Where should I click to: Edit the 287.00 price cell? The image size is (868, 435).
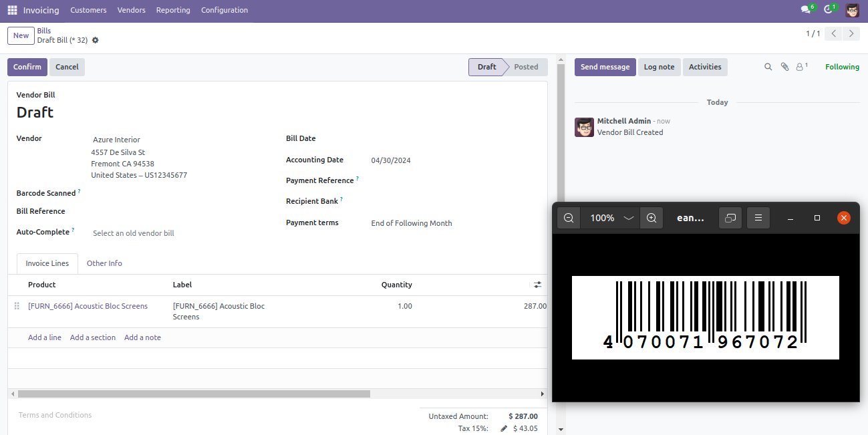(x=535, y=306)
